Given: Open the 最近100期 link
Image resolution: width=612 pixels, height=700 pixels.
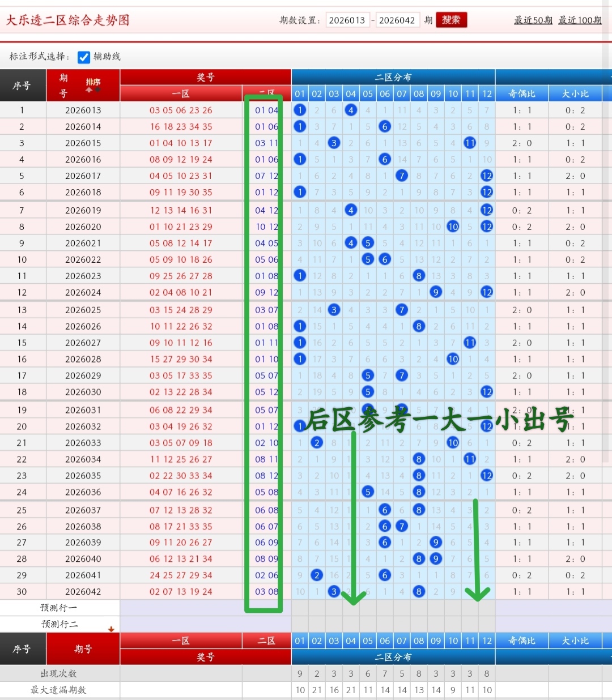Looking at the screenshot, I should coord(580,20).
